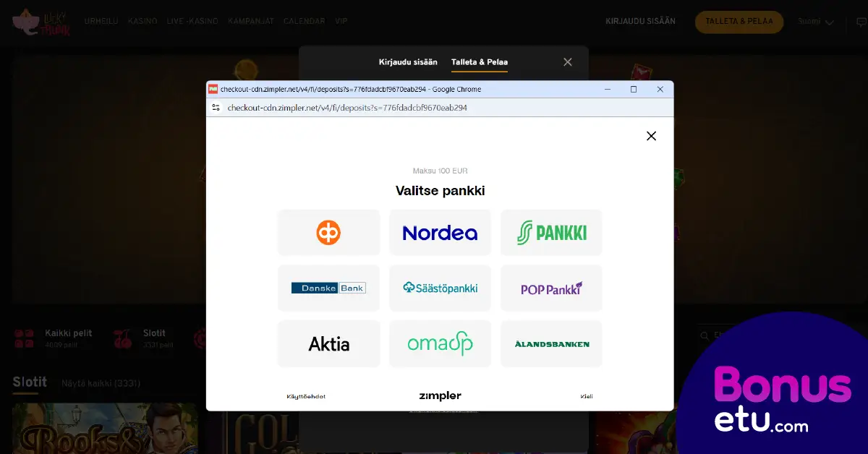Click the Valitse pankki heading
The height and width of the screenshot is (454, 868).
[x=440, y=191]
